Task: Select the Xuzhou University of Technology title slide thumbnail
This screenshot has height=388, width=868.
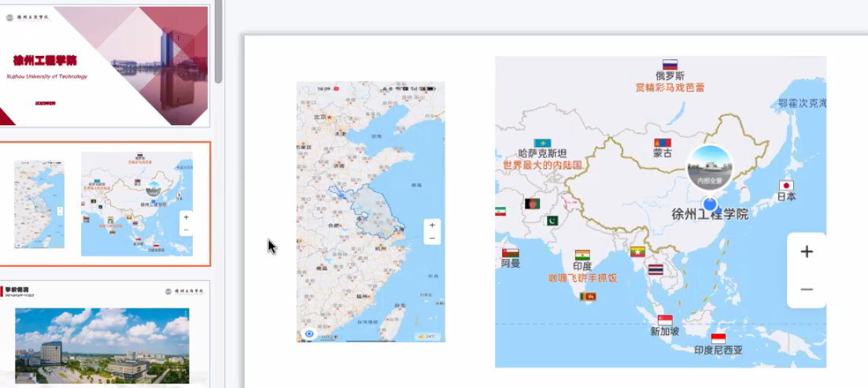Action: pyautogui.click(x=105, y=66)
